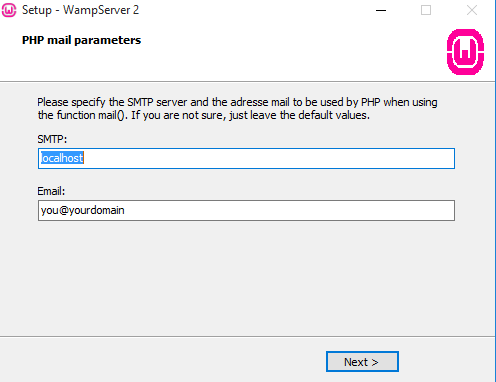Click the SMTP instructions paragraph text
The height and width of the screenshot is (382, 496).
tap(237, 108)
